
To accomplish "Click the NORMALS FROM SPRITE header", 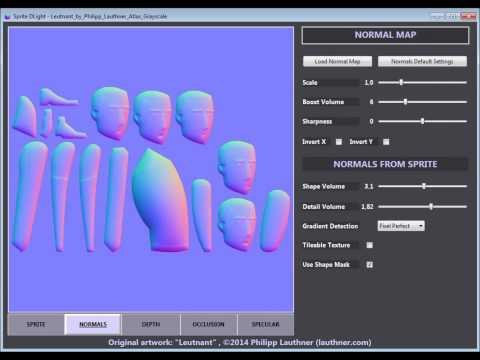I will 385,164.
